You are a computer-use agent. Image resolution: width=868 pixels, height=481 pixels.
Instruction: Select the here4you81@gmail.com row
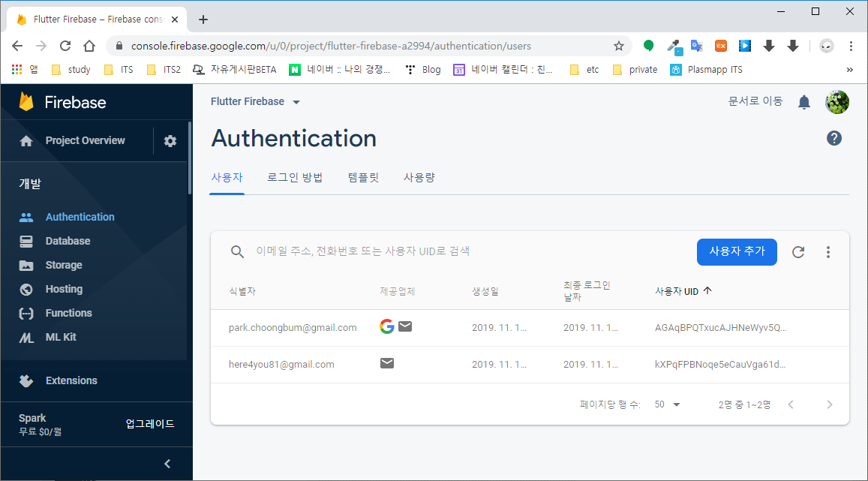(x=530, y=365)
